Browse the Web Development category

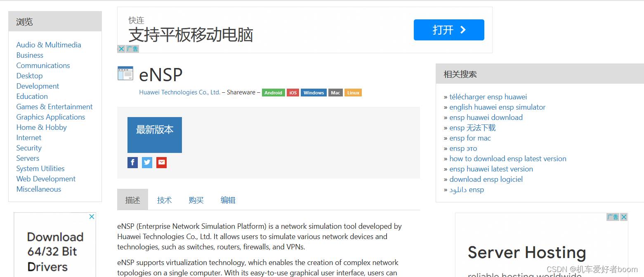click(46, 179)
